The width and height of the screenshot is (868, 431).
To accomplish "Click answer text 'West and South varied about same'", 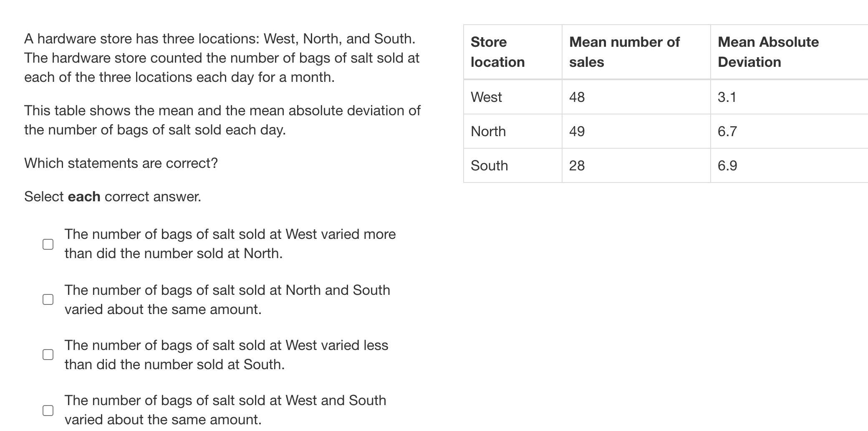I will tap(225, 410).
